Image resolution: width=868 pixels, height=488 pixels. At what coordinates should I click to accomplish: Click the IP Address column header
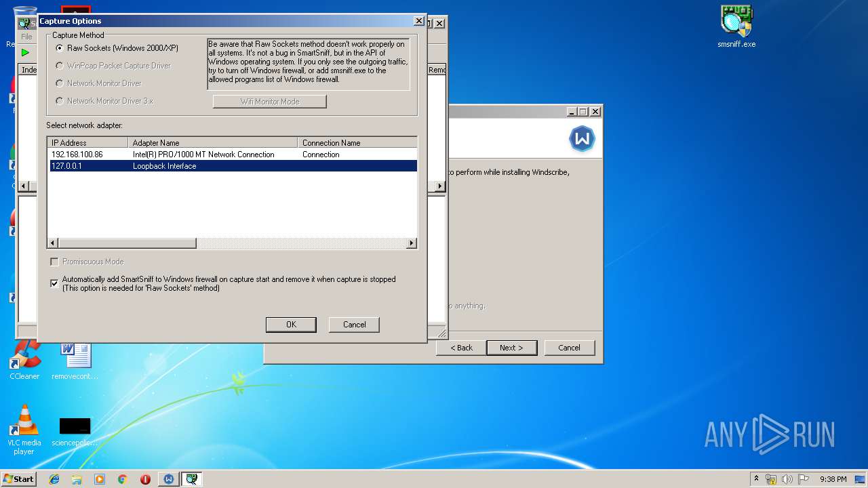tap(88, 142)
